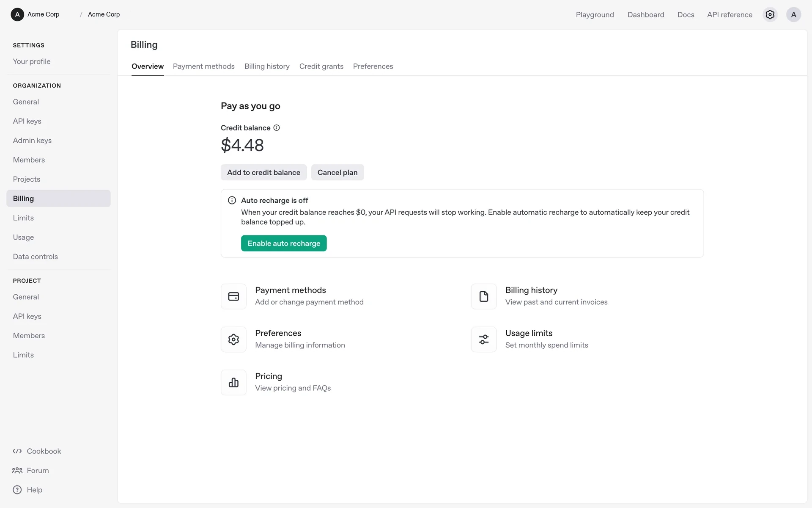Open General under Organization
The height and width of the screenshot is (508, 812).
(58, 102)
